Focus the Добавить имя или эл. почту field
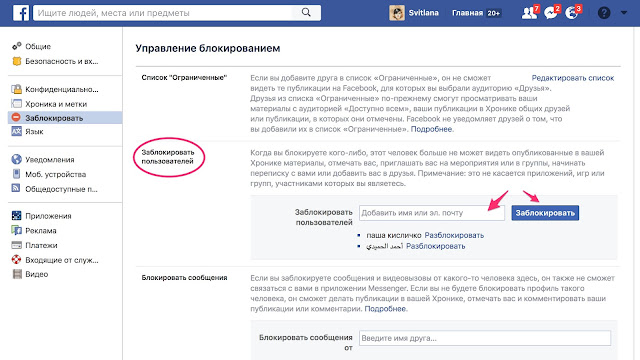This screenshot has width=640, height=360. click(x=431, y=213)
